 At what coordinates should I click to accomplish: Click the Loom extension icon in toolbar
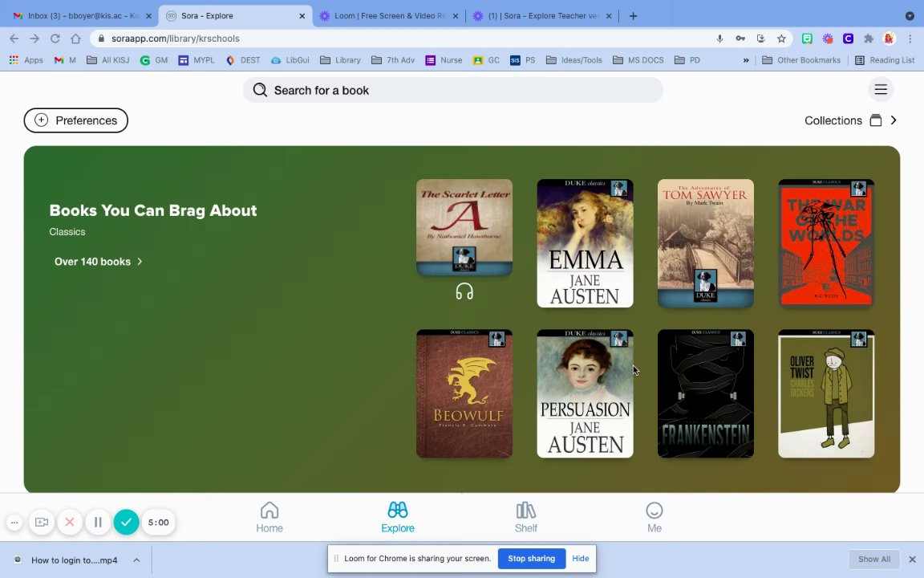tap(828, 39)
